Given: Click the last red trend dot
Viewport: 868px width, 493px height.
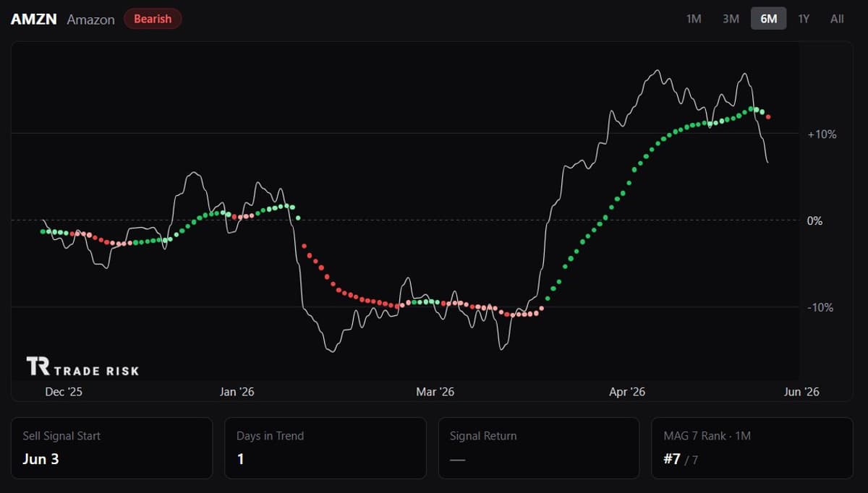Looking at the screenshot, I should 768,116.
